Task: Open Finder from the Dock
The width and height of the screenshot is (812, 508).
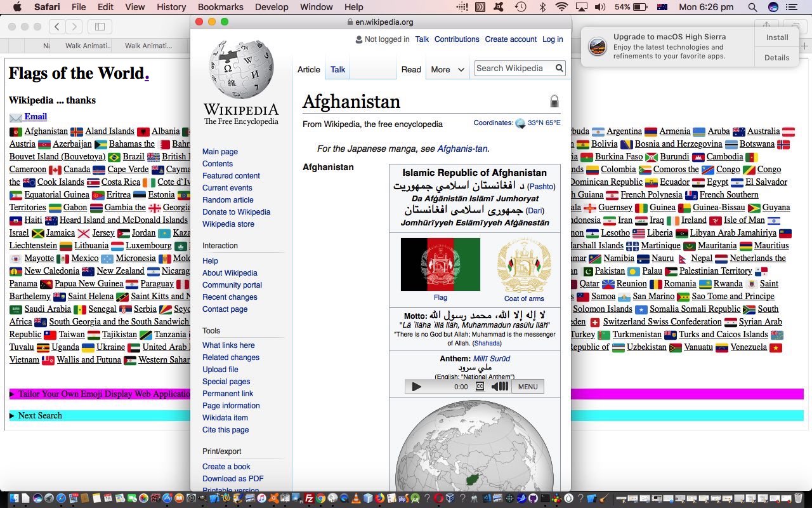Action: point(13,498)
